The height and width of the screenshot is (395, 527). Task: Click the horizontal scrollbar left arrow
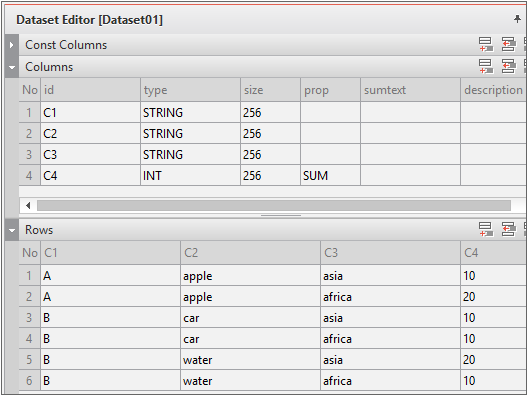tap(28, 205)
